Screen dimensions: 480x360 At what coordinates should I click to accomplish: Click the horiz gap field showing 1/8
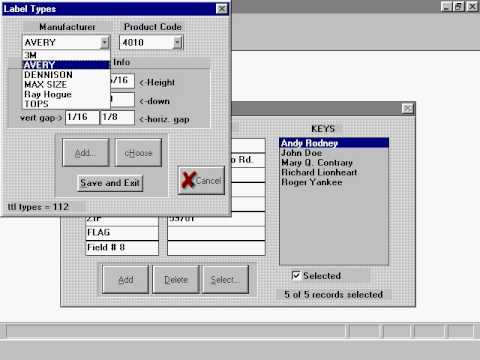point(117,117)
